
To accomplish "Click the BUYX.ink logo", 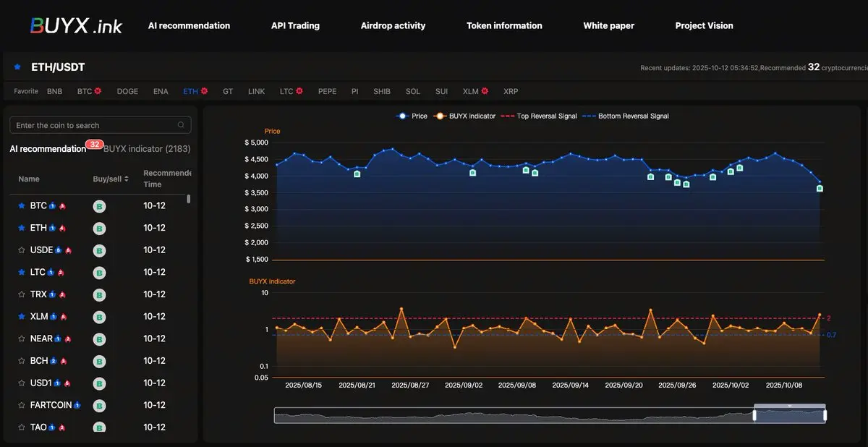I will (x=76, y=26).
